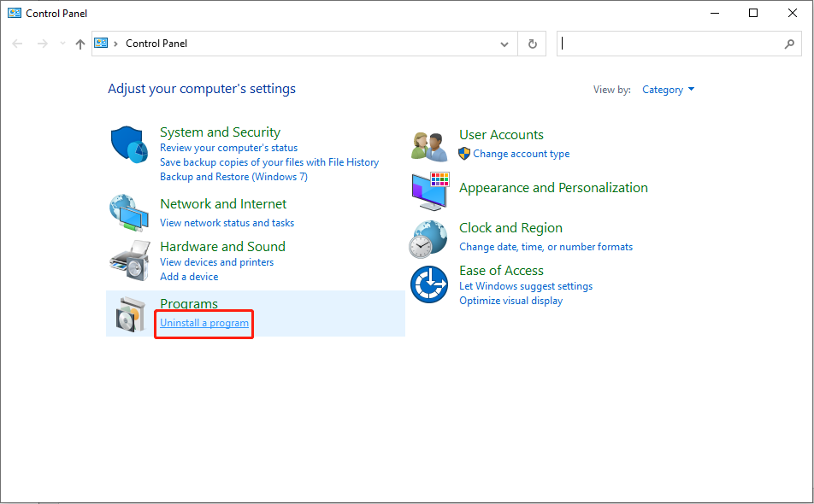
Task: Open Appearance and Personalization heading
Action: tap(553, 188)
